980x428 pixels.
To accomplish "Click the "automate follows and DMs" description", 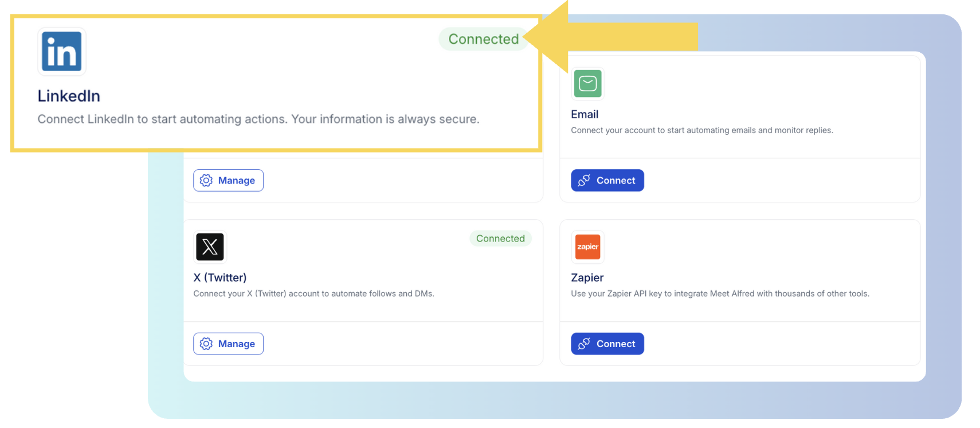I will point(313,294).
